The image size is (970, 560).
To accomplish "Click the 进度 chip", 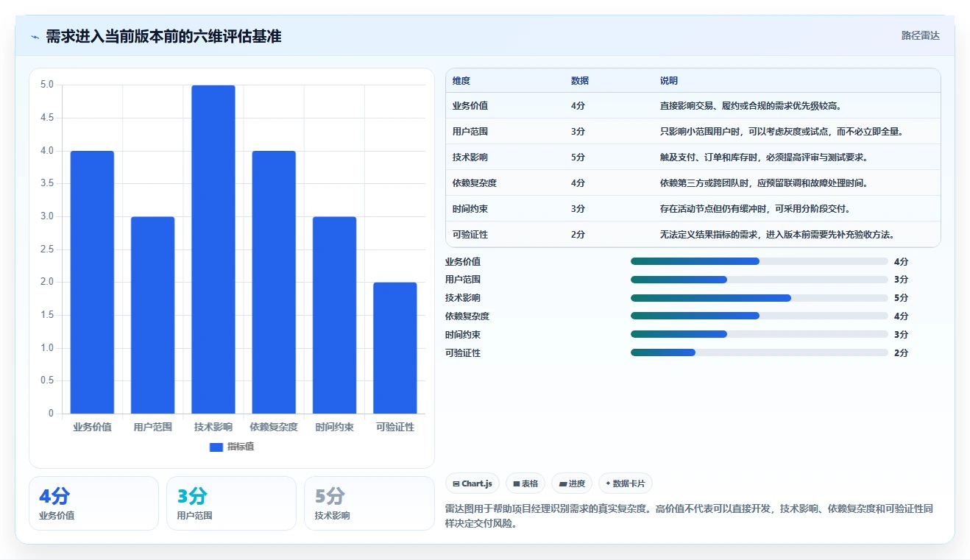I will (x=572, y=483).
